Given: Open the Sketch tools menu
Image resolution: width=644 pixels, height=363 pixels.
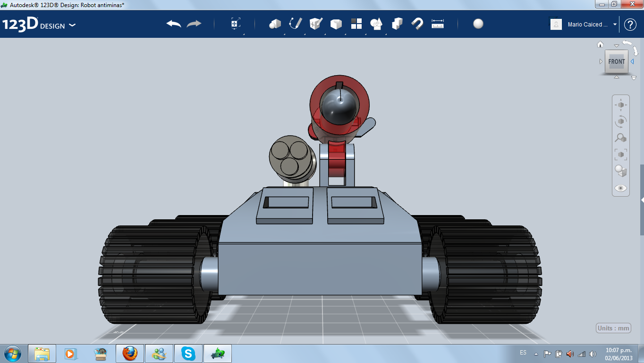Looking at the screenshot, I should (296, 24).
